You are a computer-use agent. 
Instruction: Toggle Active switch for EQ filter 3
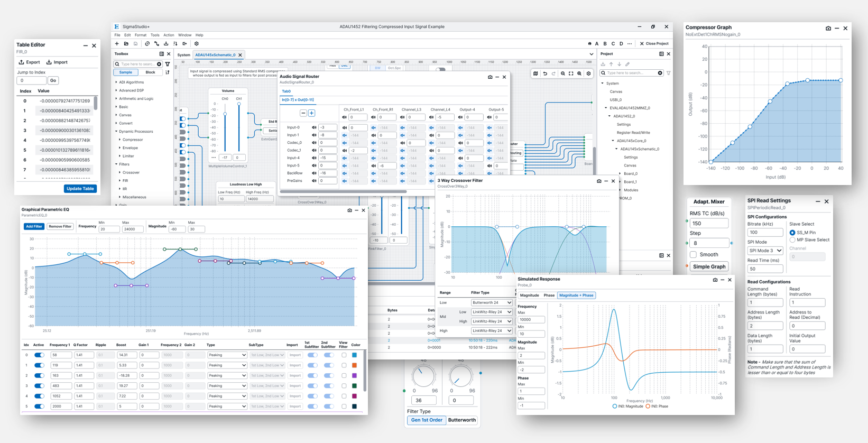[39, 386]
